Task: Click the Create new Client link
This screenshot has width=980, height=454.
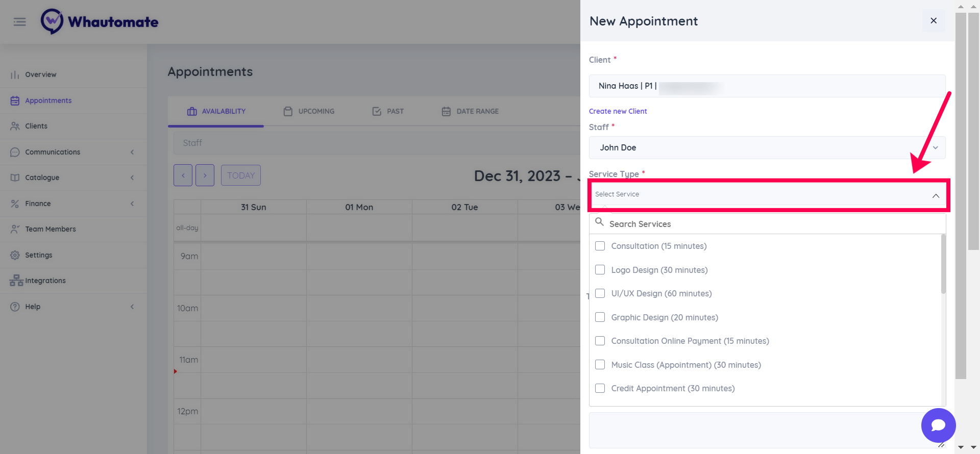Action: coord(618,111)
